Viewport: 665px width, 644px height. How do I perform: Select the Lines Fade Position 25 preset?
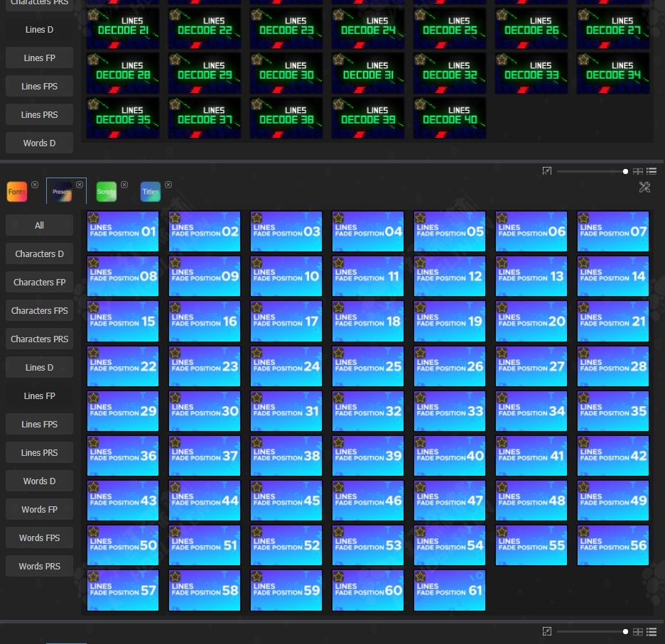(368, 366)
